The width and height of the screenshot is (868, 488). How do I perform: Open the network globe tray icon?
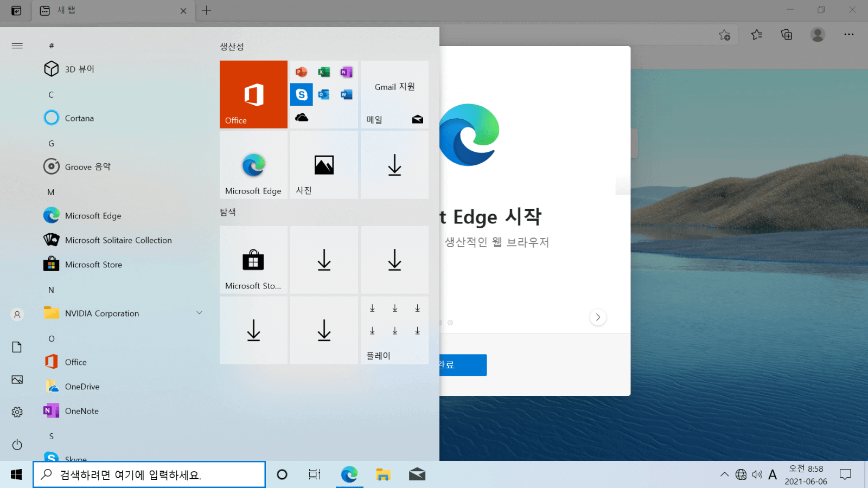pos(741,474)
